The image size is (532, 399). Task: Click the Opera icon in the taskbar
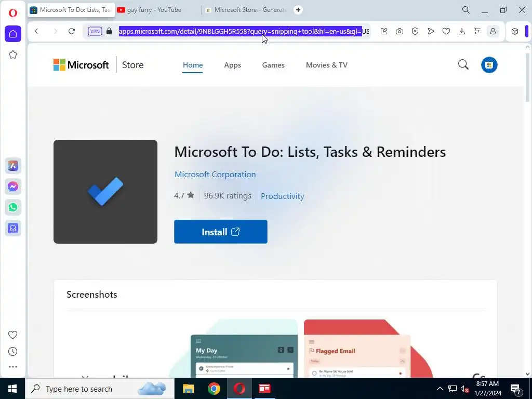239,389
